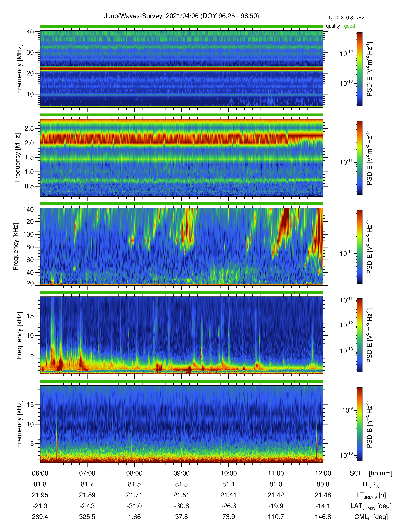
Task: Click the SCET [hh:mm] axis label
Action: pos(371,473)
